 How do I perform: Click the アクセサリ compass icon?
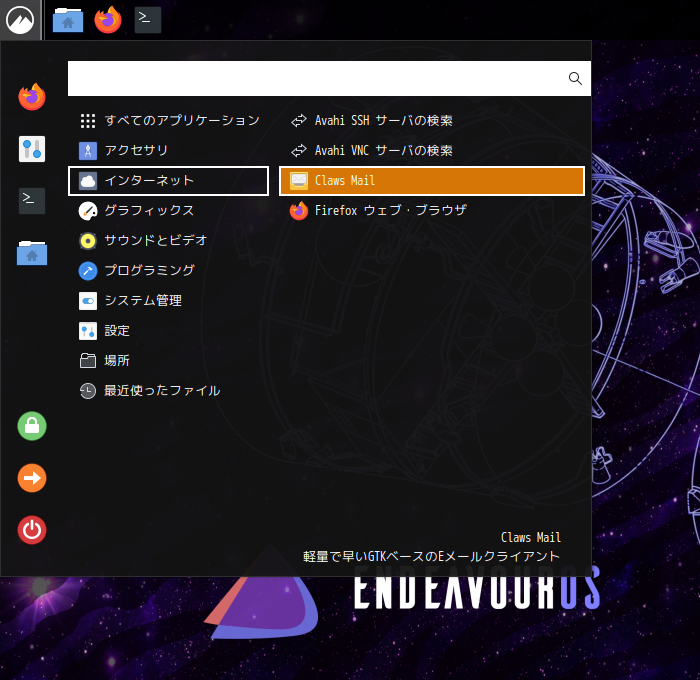pyautogui.click(x=88, y=151)
